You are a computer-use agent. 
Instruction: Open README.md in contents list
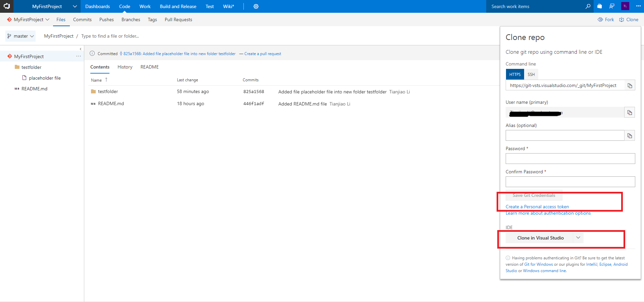pos(111,103)
